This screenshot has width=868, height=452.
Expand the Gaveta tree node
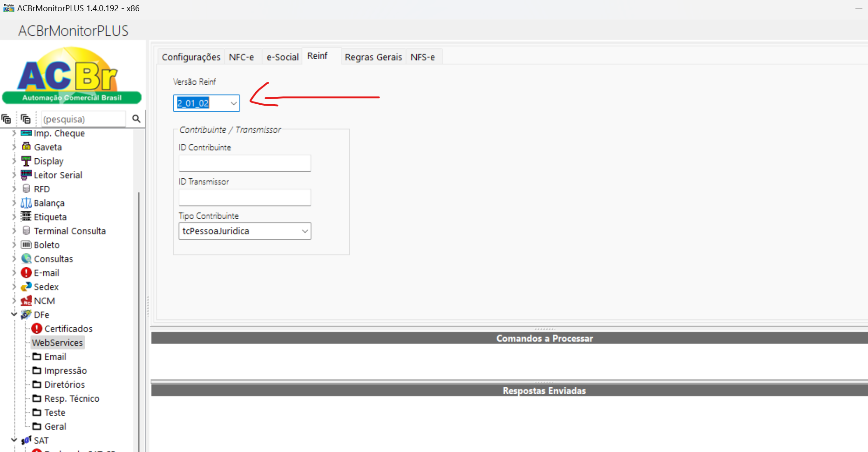pyautogui.click(x=14, y=147)
